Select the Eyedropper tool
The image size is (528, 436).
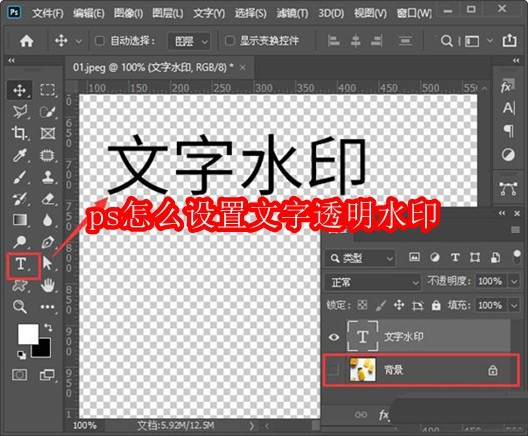[20, 155]
